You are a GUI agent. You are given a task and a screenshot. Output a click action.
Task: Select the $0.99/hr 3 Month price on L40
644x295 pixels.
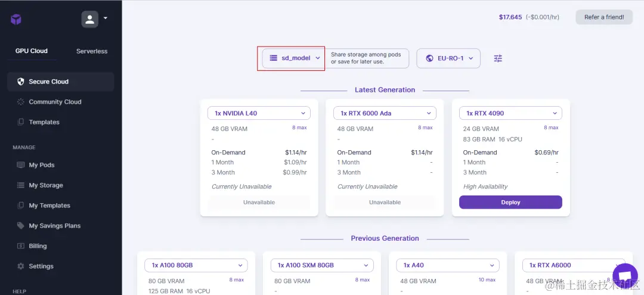pyautogui.click(x=295, y=172)
